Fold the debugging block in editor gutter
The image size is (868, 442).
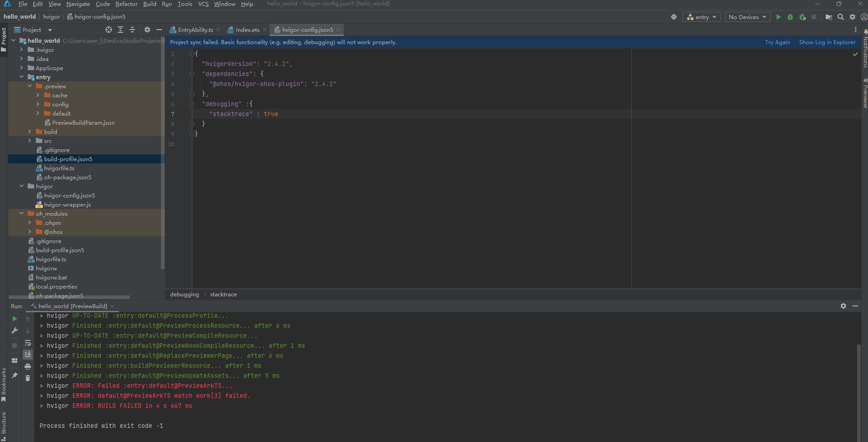[x=192, y=104]
